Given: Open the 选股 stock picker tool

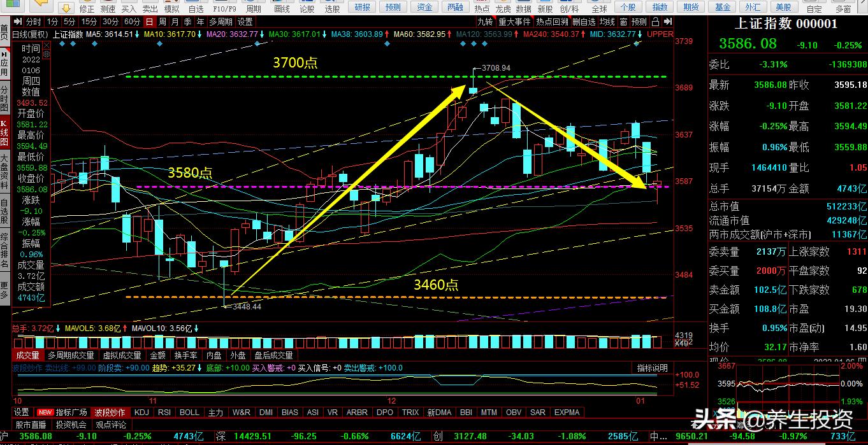Looking at the screenshot, I should pos(332,8).
